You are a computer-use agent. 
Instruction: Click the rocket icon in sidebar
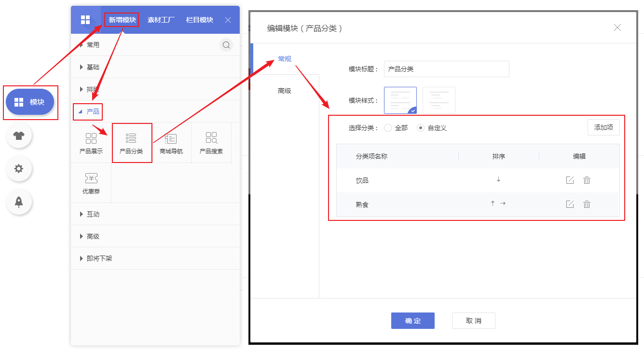coord(19,202)
